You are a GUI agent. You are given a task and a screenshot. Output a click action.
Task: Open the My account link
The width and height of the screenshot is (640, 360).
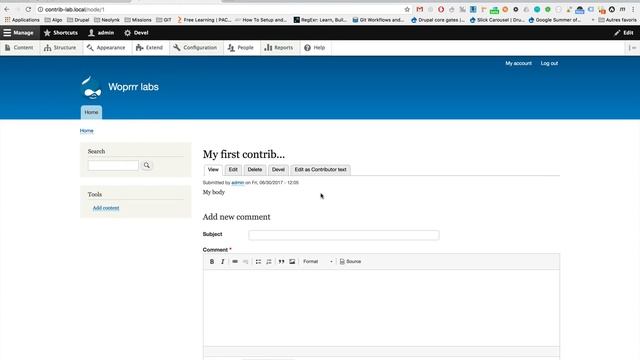tap(518, 63)
